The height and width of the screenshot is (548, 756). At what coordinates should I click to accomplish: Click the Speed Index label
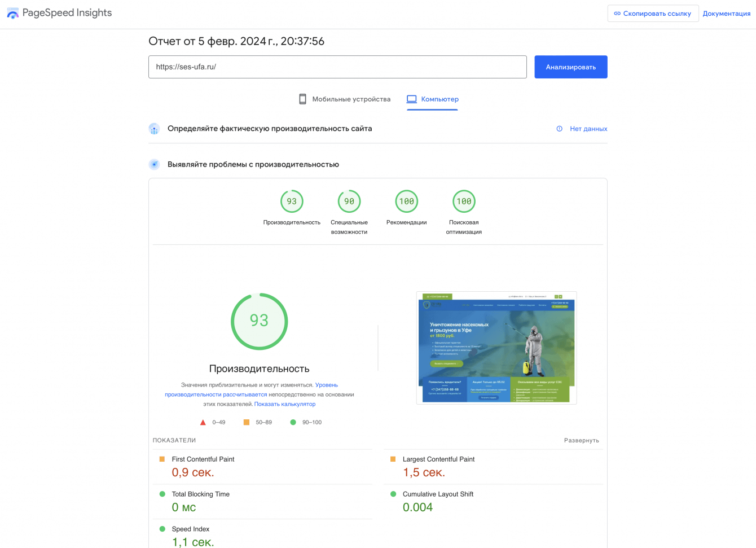(191, 529)
